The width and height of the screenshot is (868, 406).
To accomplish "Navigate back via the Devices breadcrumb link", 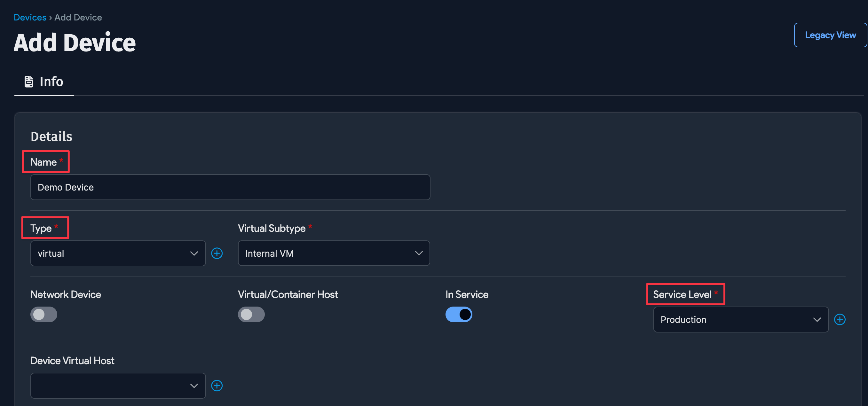I will click(x=30, y=17).
